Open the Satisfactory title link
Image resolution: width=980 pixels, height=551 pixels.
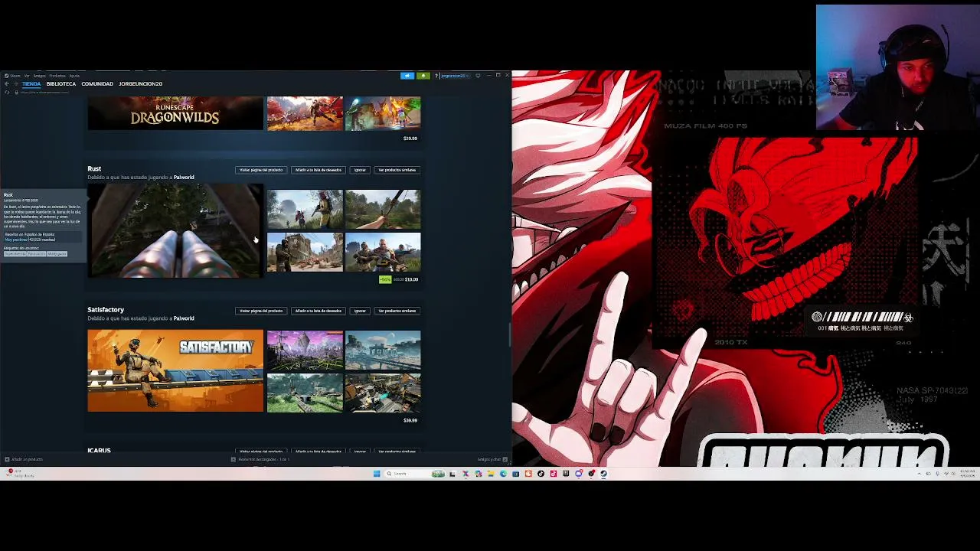tap(106, 309)
